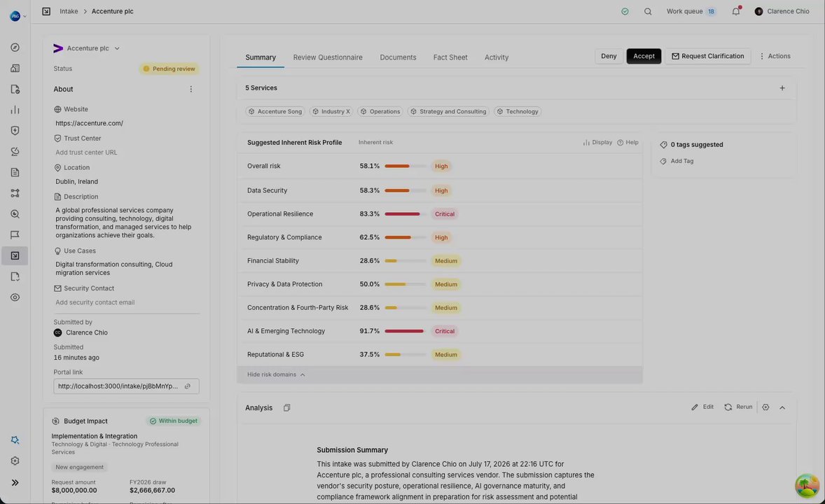This screenshot has height=504, width=825.
Task: Click the buildings vendors sidebar icon
Action: click(15, 69)
